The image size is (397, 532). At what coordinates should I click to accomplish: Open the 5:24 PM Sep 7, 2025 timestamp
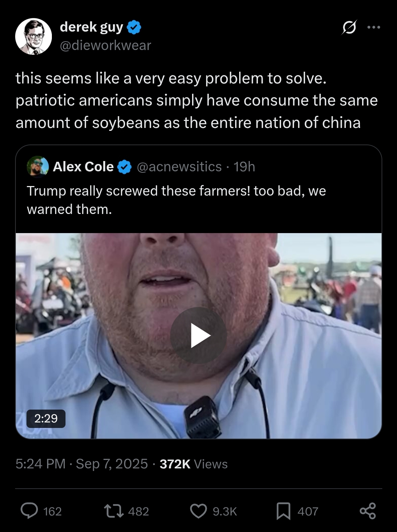coord(82,464)
